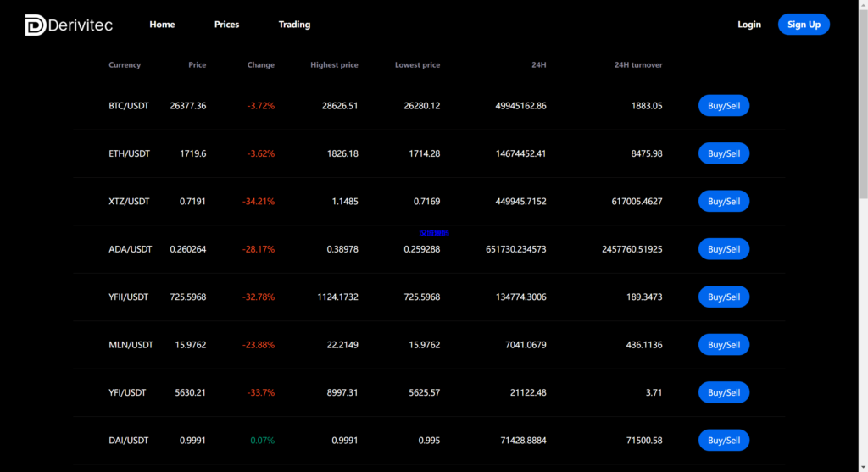868x472 pixels.
Task: Click the Derivitec logo icon
Action: pos(36,25)
